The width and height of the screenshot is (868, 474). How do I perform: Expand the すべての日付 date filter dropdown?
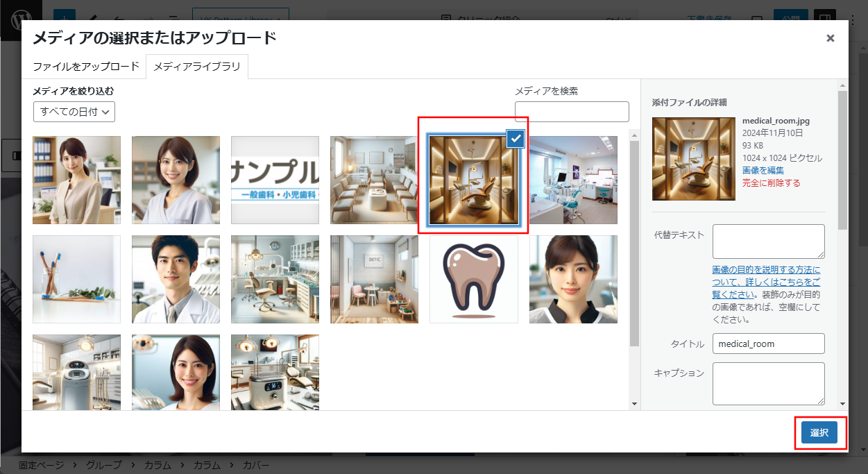tap(74, 112)
